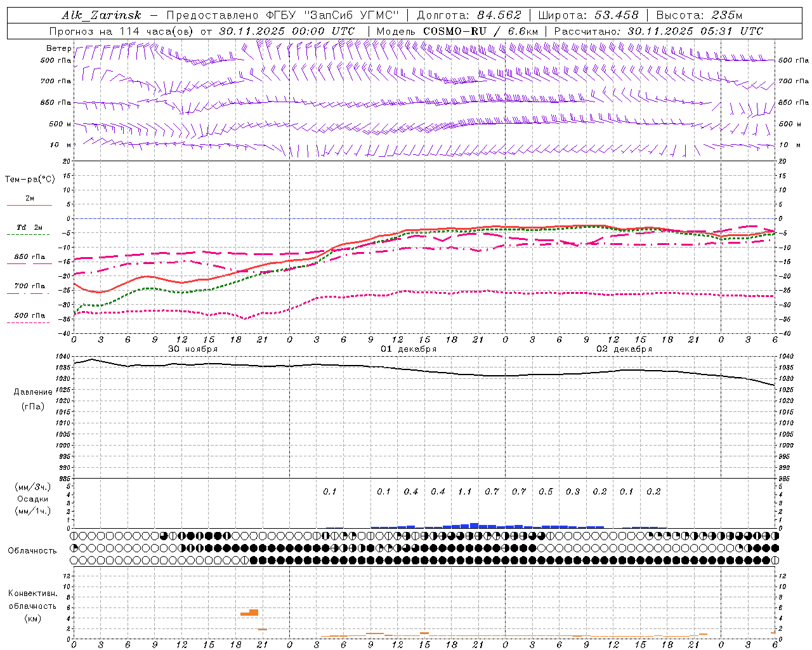Image resolution: width=812 pixels, height=650 pixels.
Task: Click the 'Конвективн.' convective cloud label
Action: [32, 594]
